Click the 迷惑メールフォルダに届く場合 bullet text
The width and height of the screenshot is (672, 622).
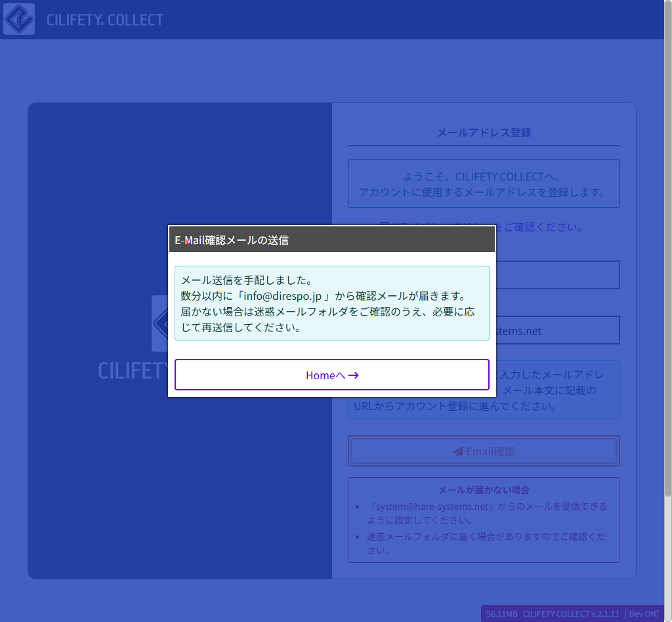[x=486, y=543]
